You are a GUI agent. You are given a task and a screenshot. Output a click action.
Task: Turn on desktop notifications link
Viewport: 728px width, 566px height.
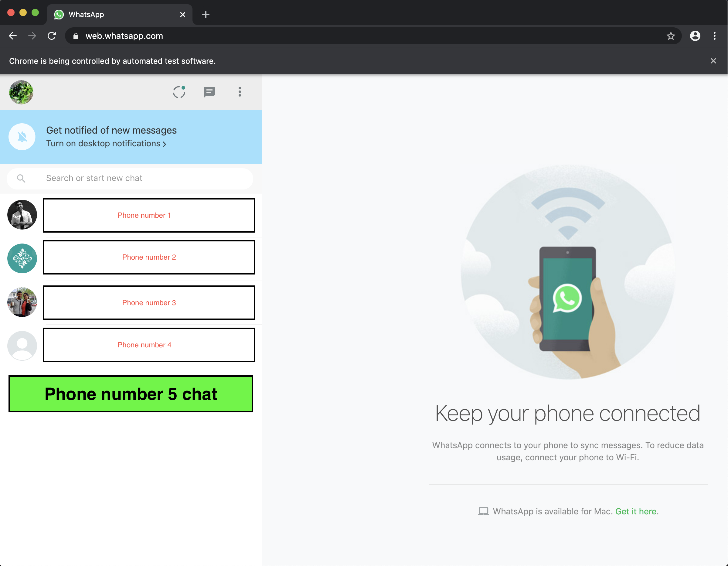(x=106, y=143)
